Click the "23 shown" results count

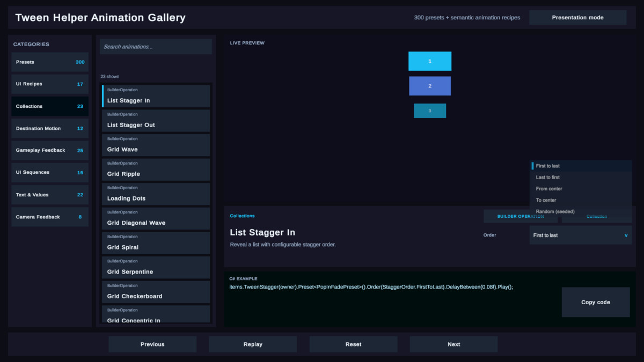click(110, 77)
